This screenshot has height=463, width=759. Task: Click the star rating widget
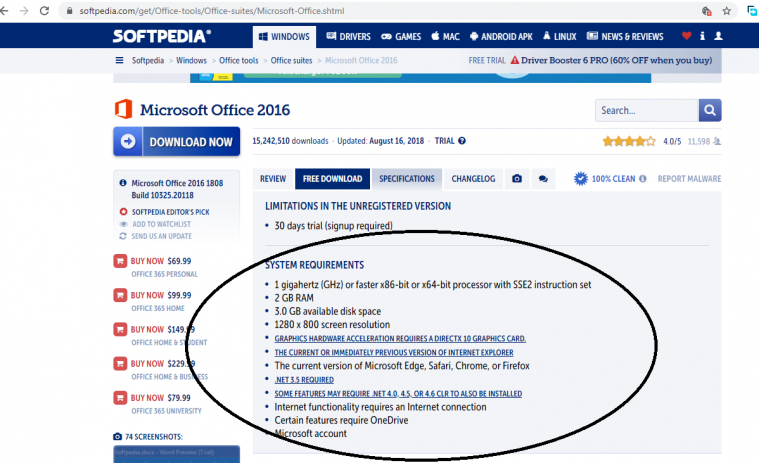[x=629, y=141]
